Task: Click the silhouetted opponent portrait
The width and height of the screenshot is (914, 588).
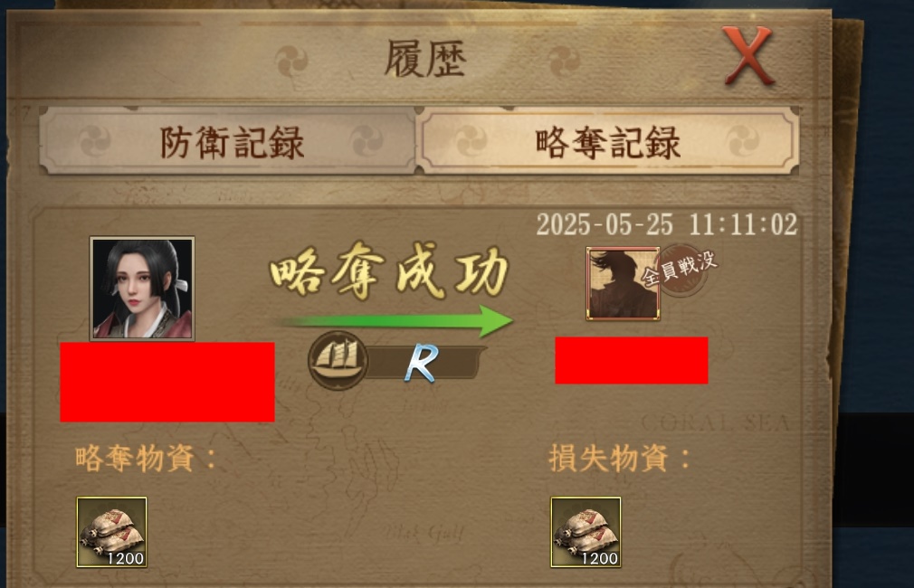Action: 623,283
